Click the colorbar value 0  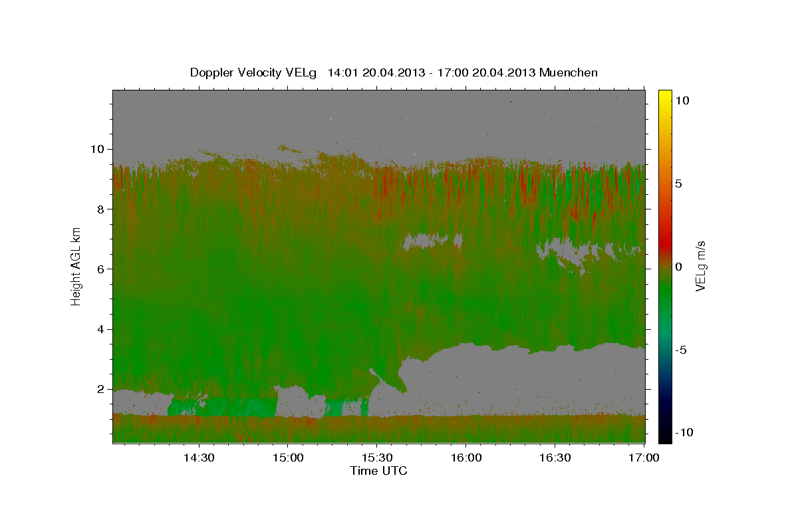[x=679, y=267]
